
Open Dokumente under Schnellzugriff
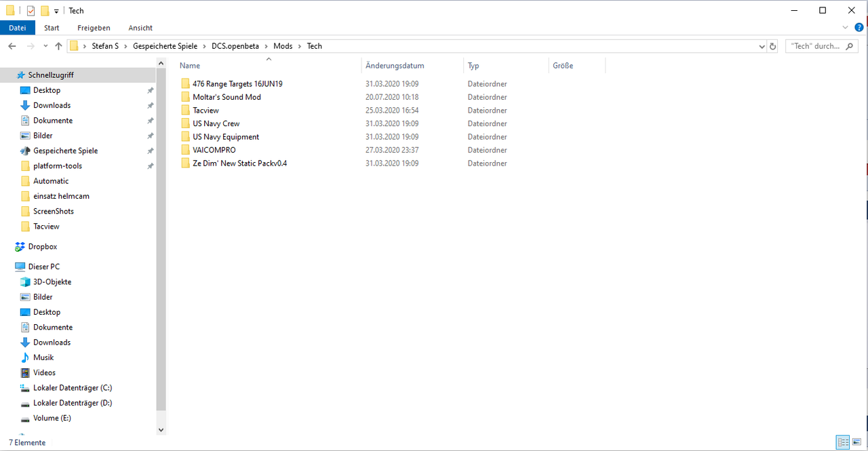53,121
